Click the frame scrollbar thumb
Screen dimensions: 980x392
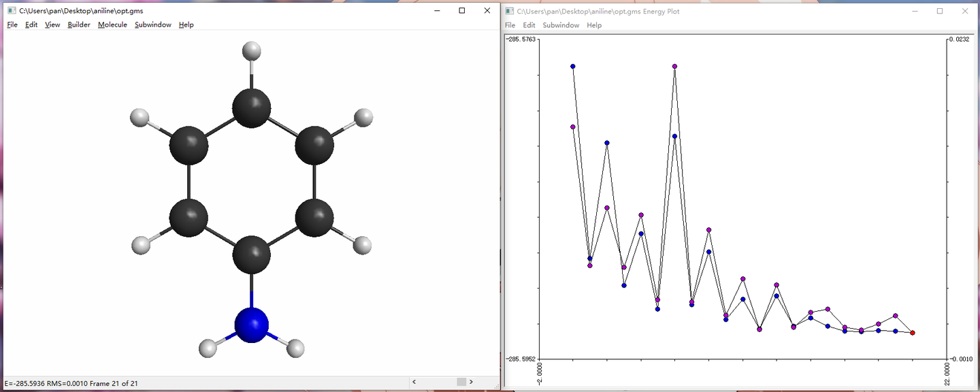click(461, 382)
